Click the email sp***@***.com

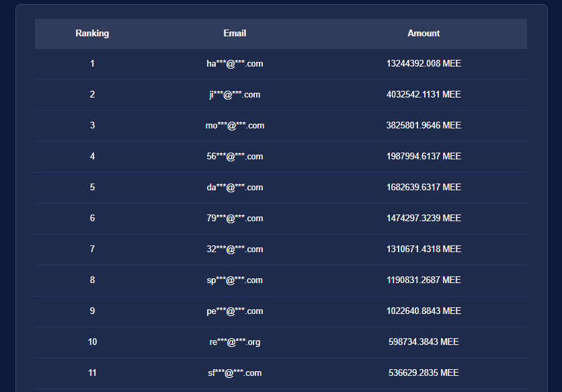[x=235, y=280]
